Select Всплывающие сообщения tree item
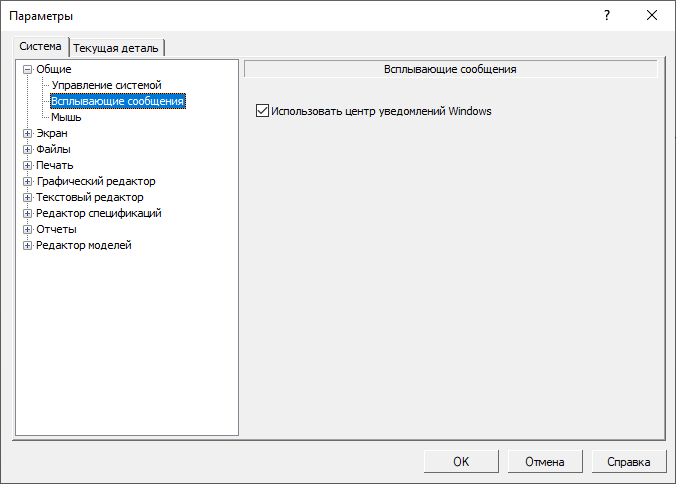676x484 pixels. point(118,102)
